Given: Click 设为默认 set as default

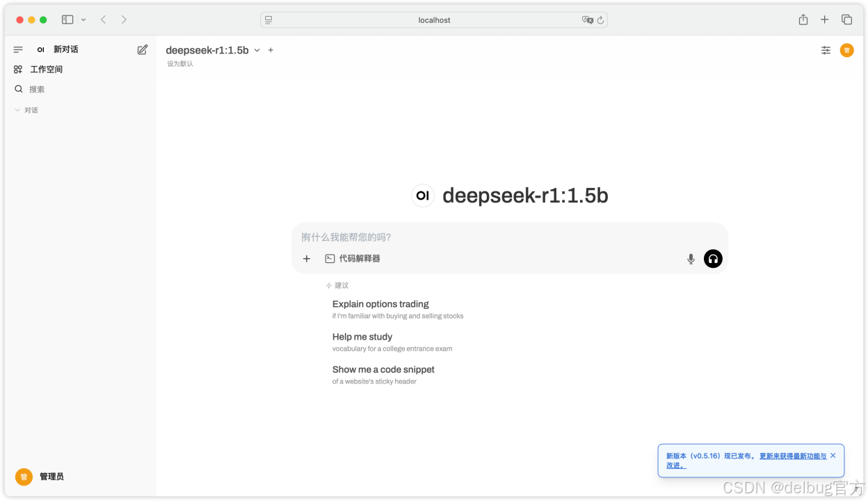Looking at the screenshot, I should point(180,64).
